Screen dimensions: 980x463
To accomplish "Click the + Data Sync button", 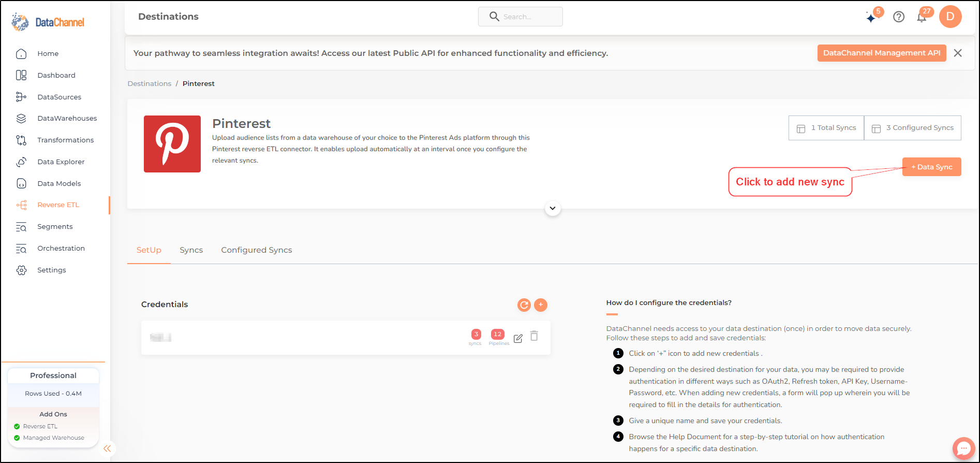I will (x=932, y=167).
